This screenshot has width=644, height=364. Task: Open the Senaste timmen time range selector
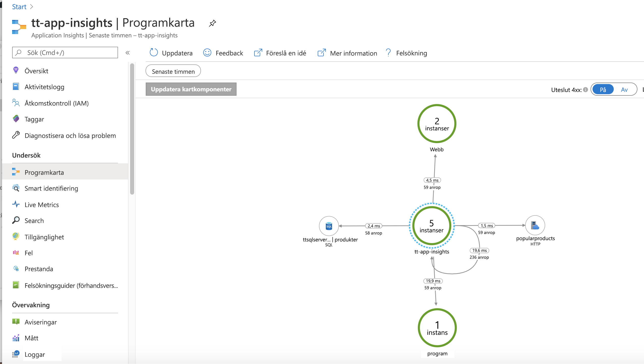pos(173,71)
